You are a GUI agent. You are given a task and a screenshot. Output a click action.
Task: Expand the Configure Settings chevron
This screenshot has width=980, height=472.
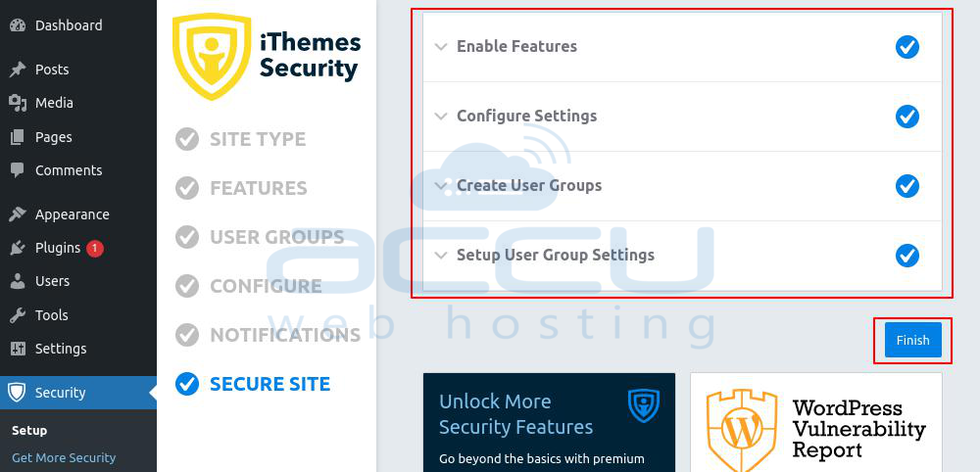coord(441,117)
